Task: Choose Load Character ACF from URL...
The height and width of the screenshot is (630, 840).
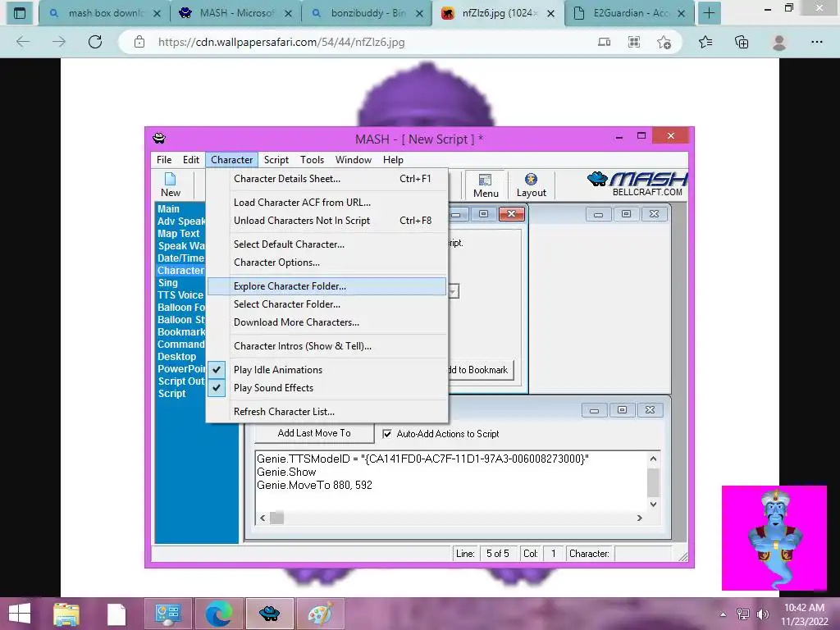Action: pyautogui.click(x=326, y=203)
